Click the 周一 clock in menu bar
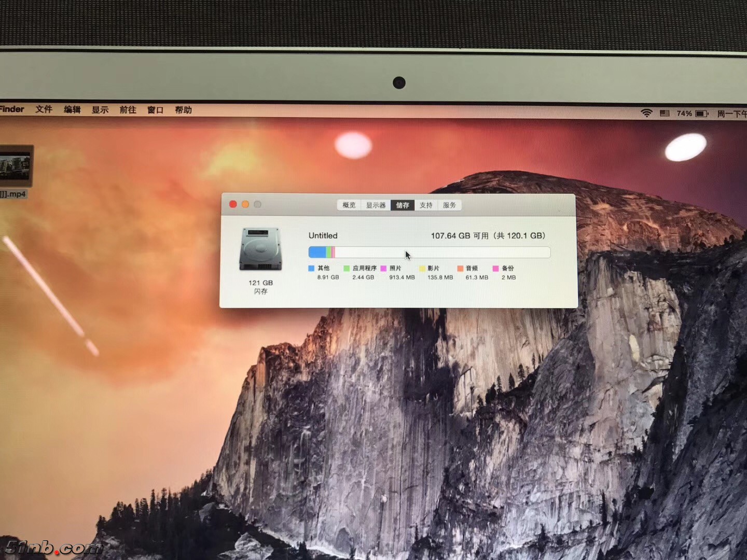The width and height of the screenshot is (747, 560). point(731,114)
